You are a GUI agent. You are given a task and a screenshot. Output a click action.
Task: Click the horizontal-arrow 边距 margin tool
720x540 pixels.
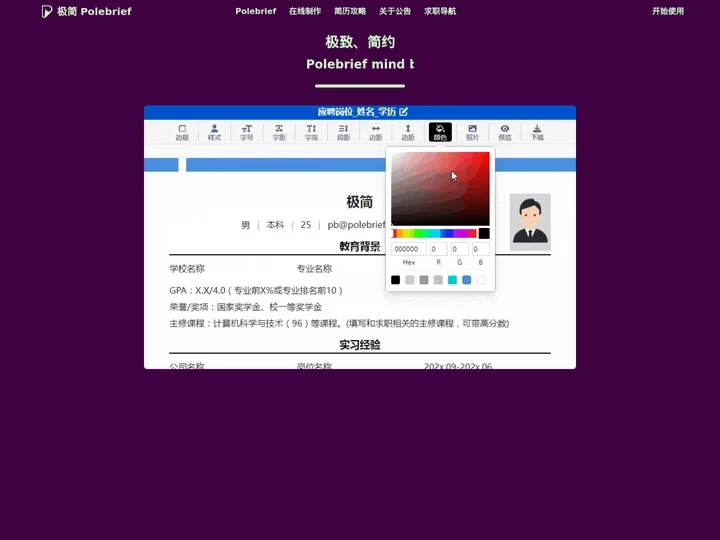coord(376,132)
